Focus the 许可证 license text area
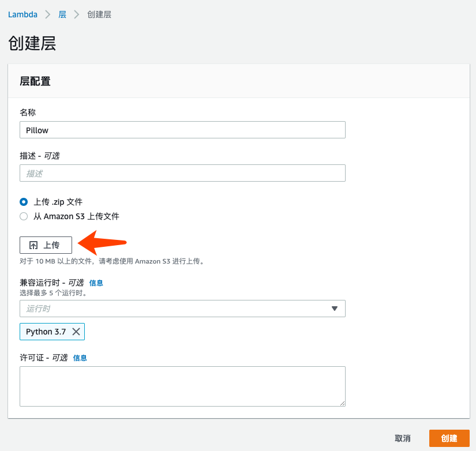The image size is (476, 451). [x=182, y=386]
